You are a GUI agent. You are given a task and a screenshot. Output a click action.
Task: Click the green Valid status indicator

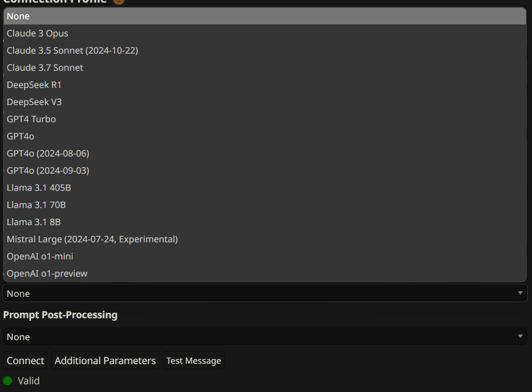click(x=7, y=381)
